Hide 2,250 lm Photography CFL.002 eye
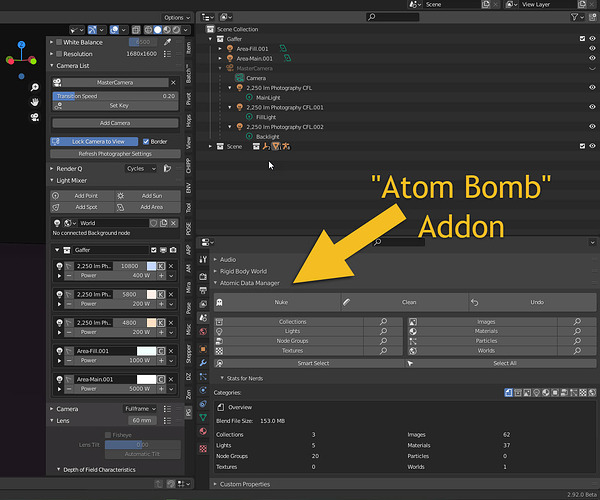The width and height of the screenshot is (600, 500). coord(592,127)
